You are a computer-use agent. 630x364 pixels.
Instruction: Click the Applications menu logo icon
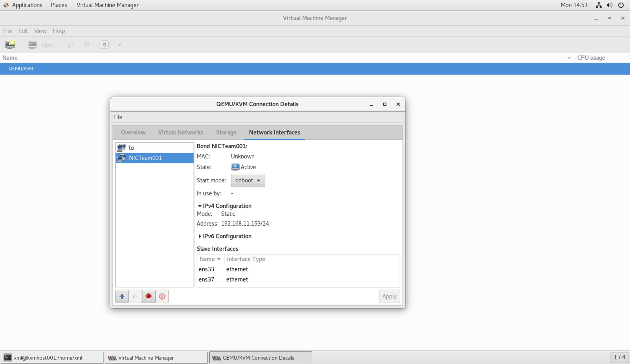tap(6, 5)
